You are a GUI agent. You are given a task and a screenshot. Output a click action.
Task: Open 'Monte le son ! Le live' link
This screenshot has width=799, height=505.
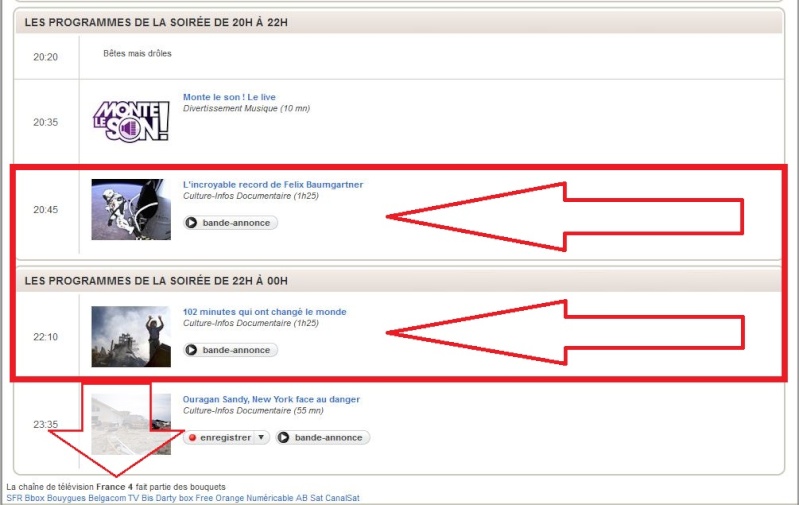[x=229, y=97]
